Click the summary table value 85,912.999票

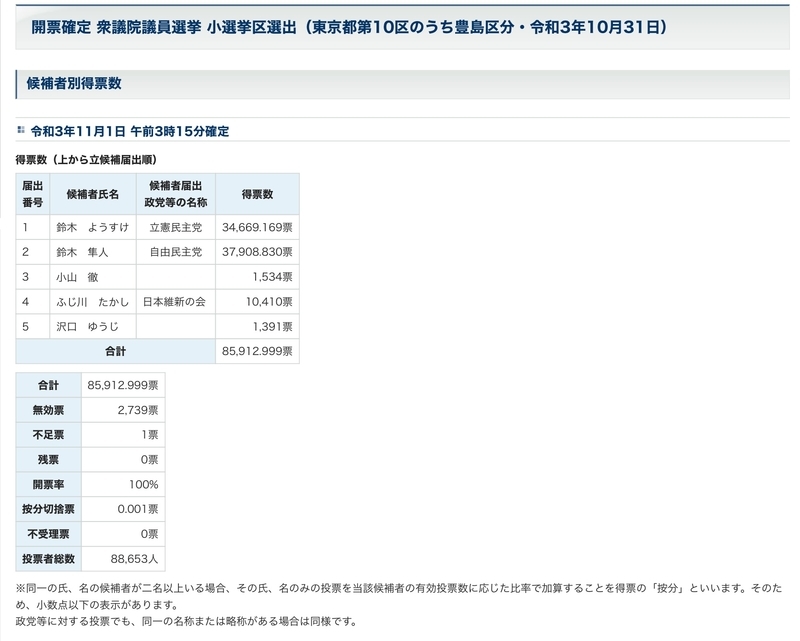(123, 385)
